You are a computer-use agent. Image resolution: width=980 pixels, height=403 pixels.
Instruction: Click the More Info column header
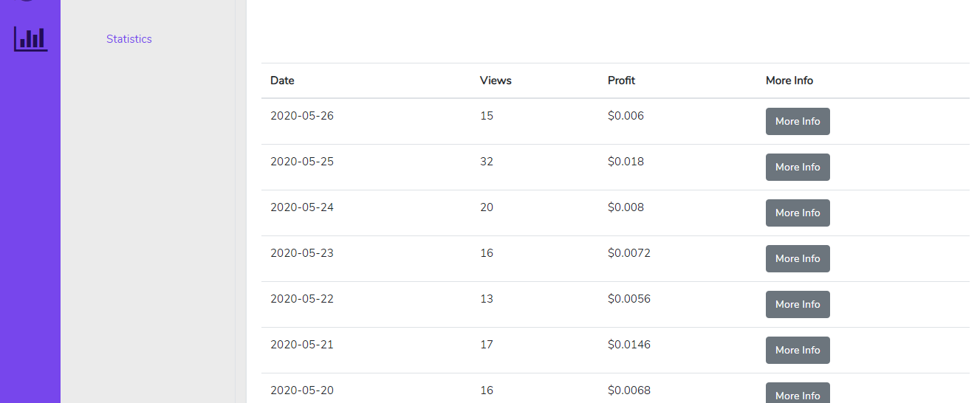(x=789, y=80)
